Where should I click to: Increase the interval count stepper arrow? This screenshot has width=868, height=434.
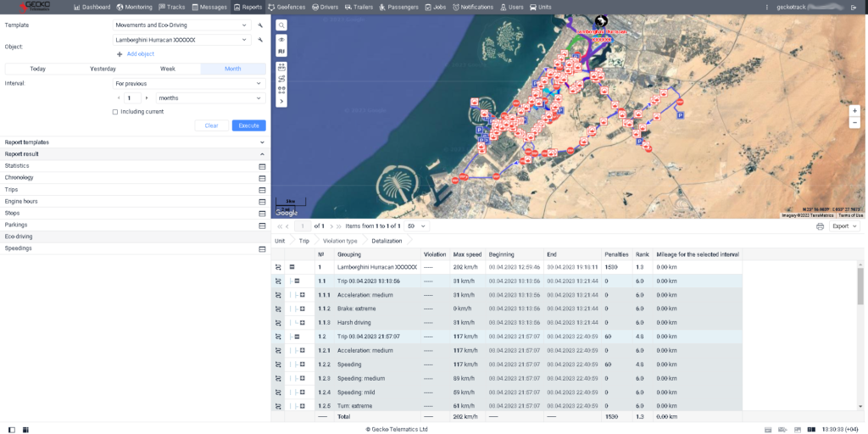click(x=147, y=97)
